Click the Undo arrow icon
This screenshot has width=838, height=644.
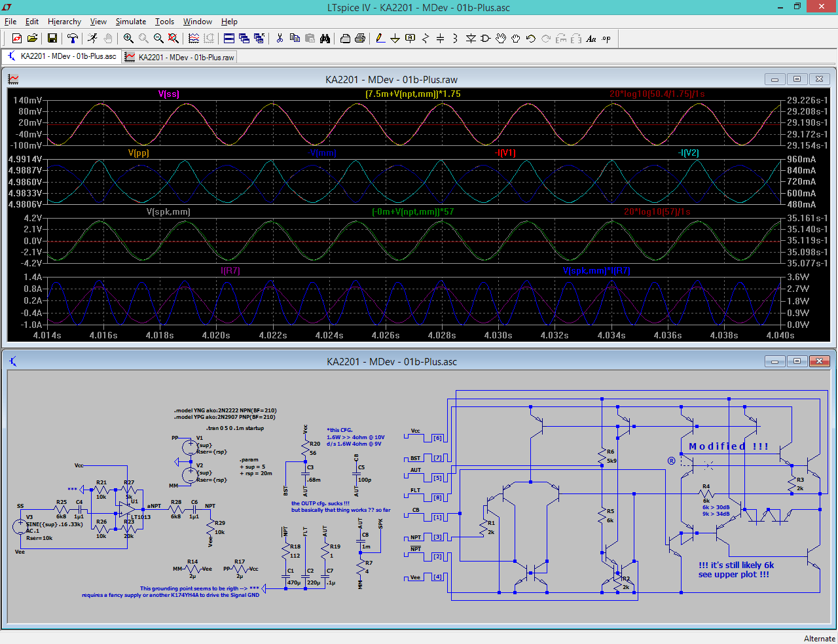531,39
